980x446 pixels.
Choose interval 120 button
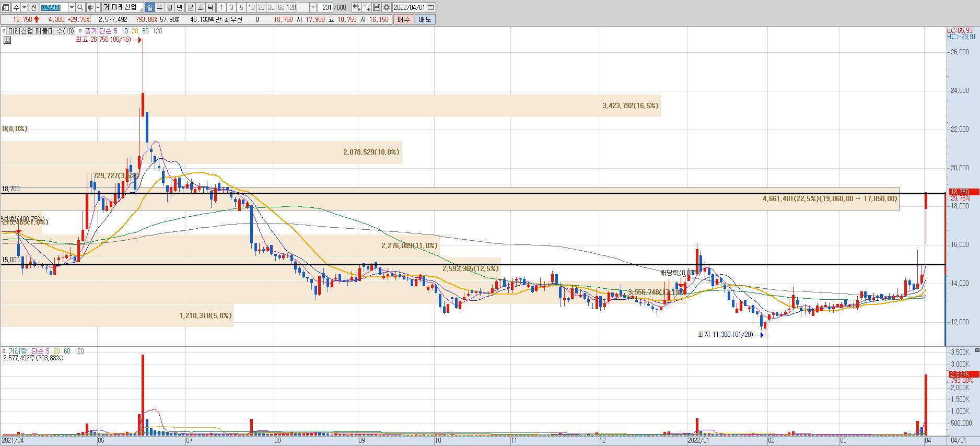(291, 7)
